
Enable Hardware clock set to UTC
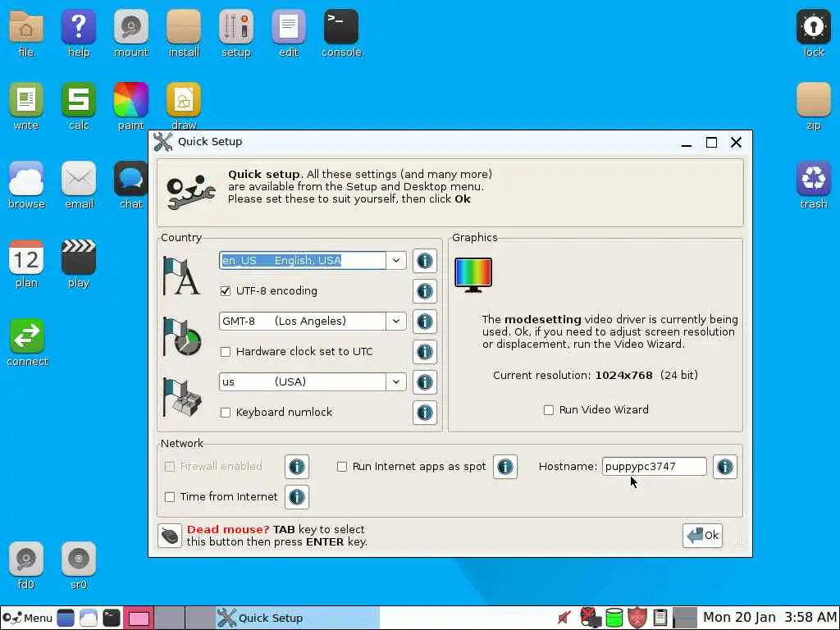pos(226,352)
